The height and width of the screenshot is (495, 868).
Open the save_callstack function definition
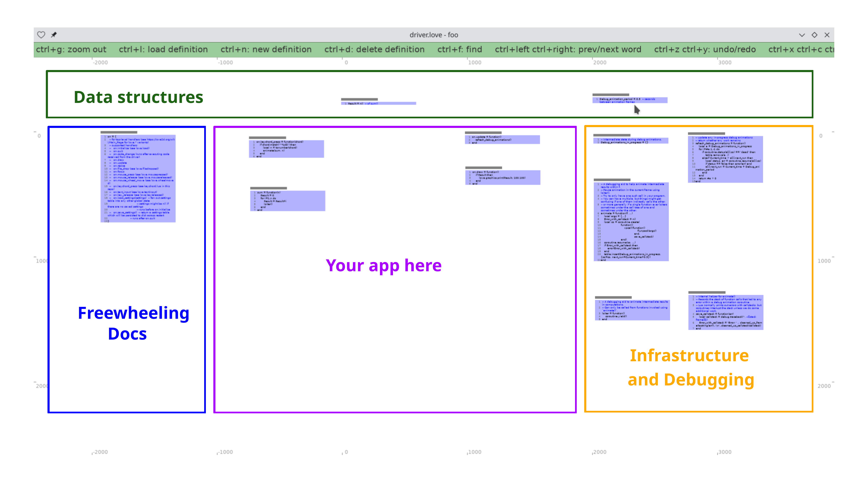pos(725,312)
